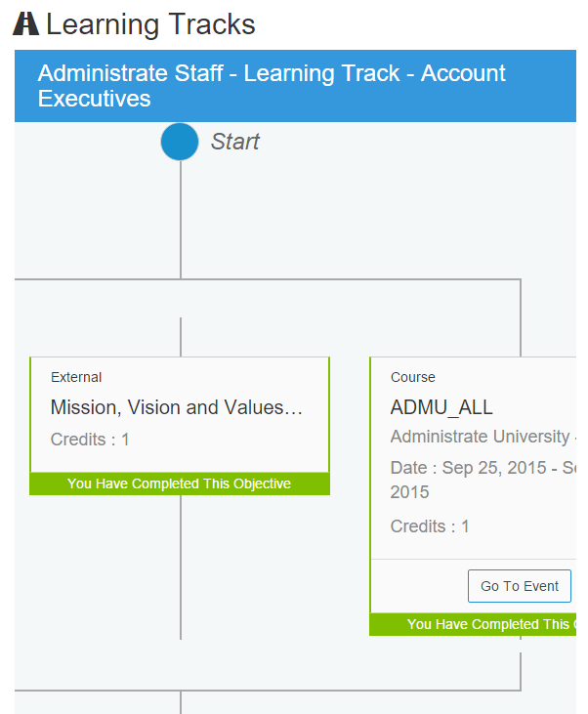
Task: Click Credits : 1 on the ADMU_ALL card
Action: point(430,526)
